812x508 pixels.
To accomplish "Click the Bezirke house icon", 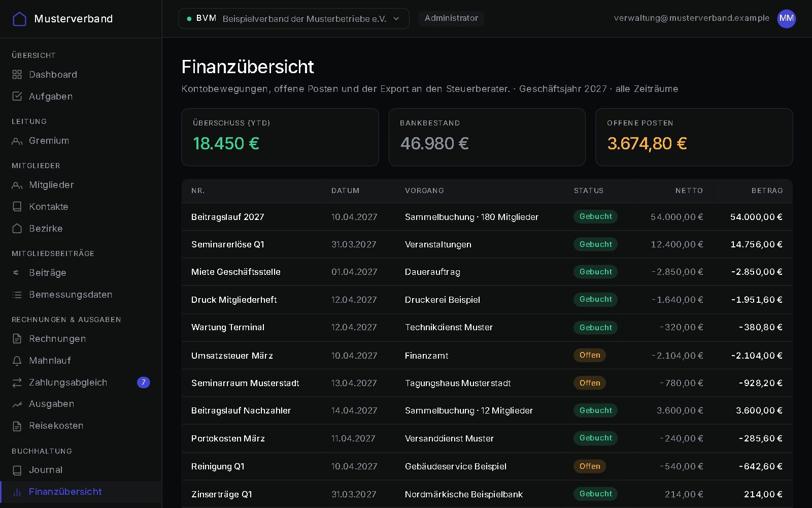I will (x=17, y=229).
